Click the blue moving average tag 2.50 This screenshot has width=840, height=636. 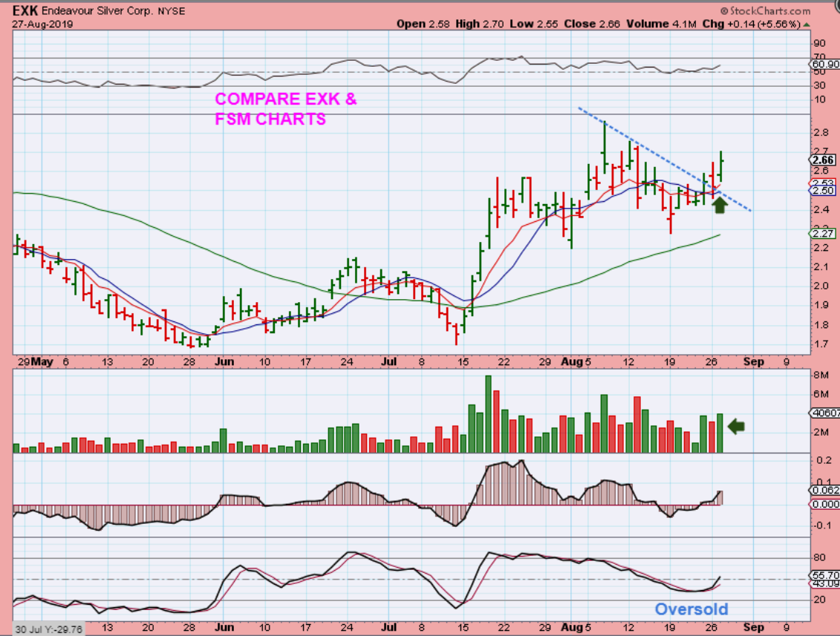tap(822, 191)
